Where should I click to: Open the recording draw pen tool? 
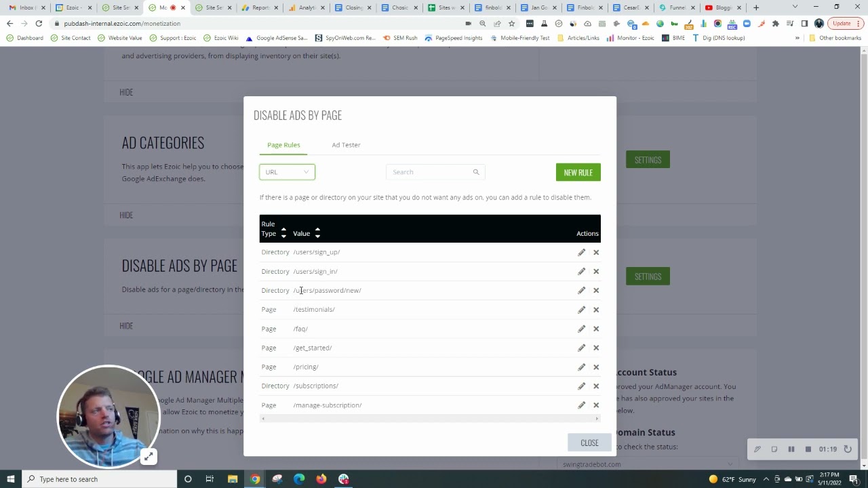click(x=757, y=449)
